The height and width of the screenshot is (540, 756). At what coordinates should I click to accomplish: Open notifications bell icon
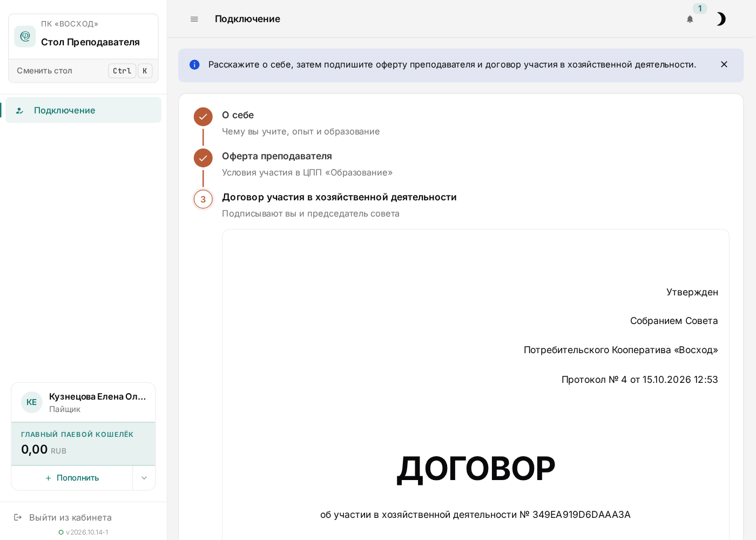690,19
